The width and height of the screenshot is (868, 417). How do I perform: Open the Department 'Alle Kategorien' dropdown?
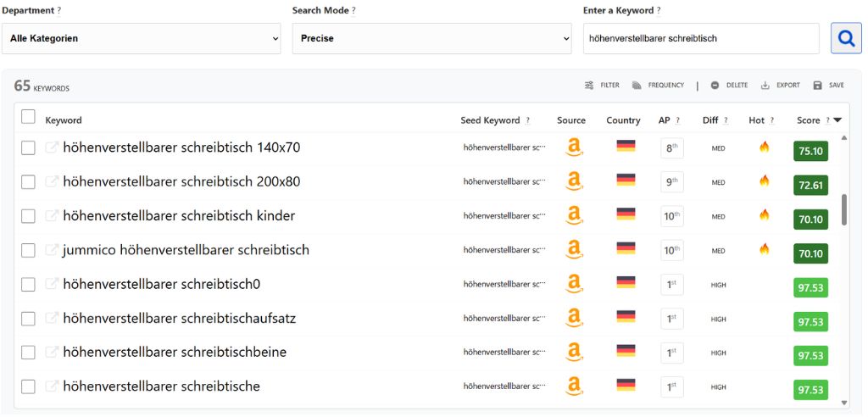pyautogui.click(x=142, y=39)
